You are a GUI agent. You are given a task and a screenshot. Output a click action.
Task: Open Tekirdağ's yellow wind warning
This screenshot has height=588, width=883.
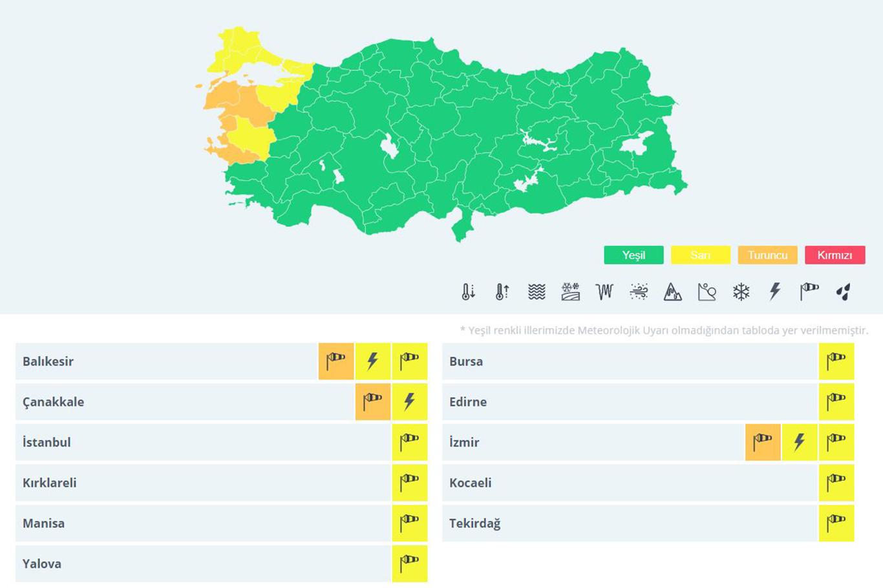pos(836,523)
